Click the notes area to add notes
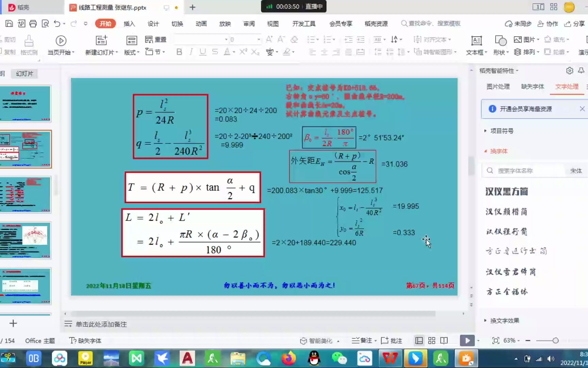588x368 pixels. pos(101,324)
